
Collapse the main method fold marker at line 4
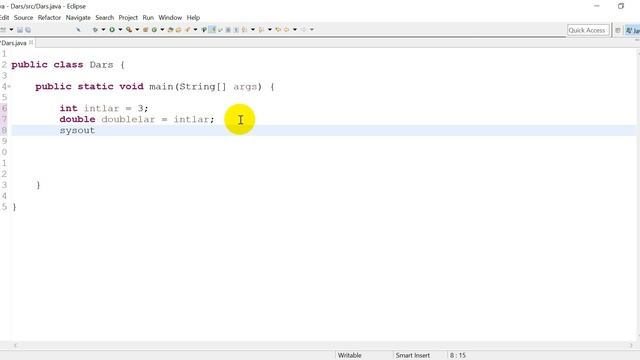click(9, 87)
